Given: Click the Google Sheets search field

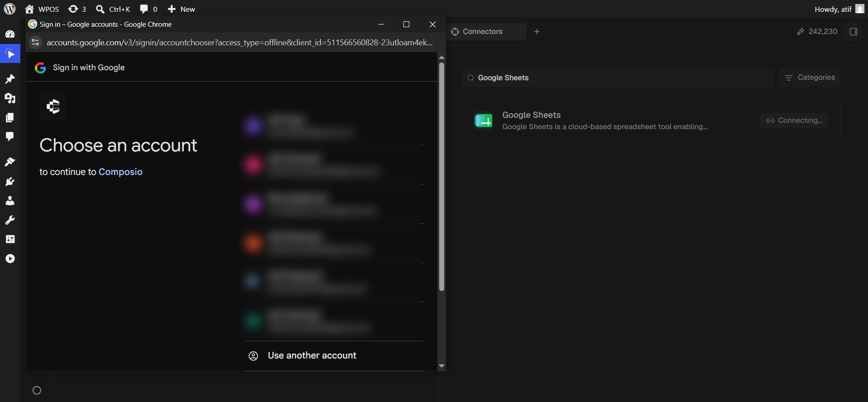Looking at the screenshot, I should 618,78.
